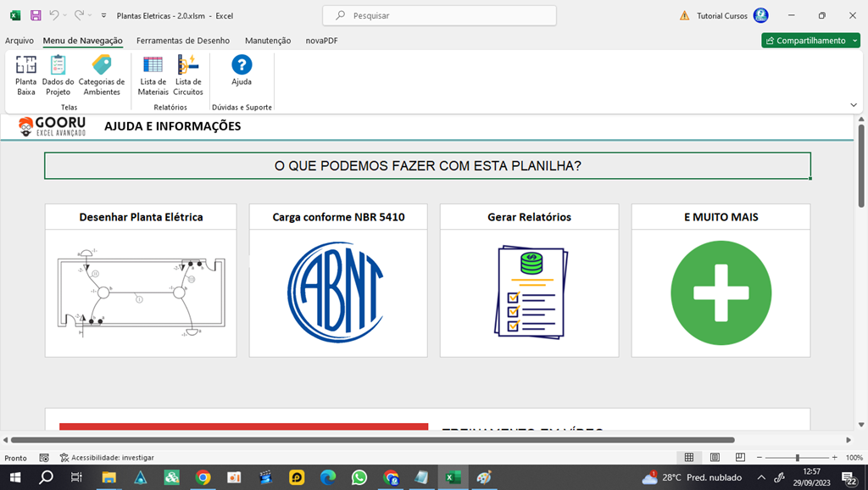Click the electrical floor plan drawing thumbnail
868x490 pixels.
[x=141, y=292]
